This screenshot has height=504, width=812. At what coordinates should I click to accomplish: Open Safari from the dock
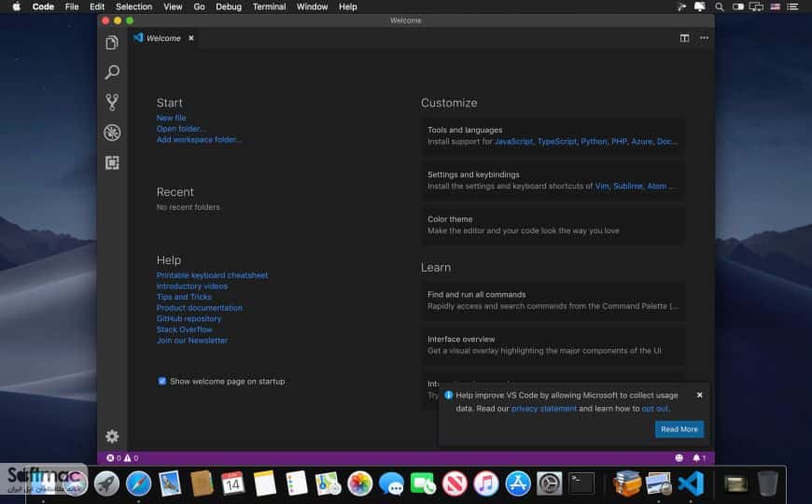pos(138,483)
